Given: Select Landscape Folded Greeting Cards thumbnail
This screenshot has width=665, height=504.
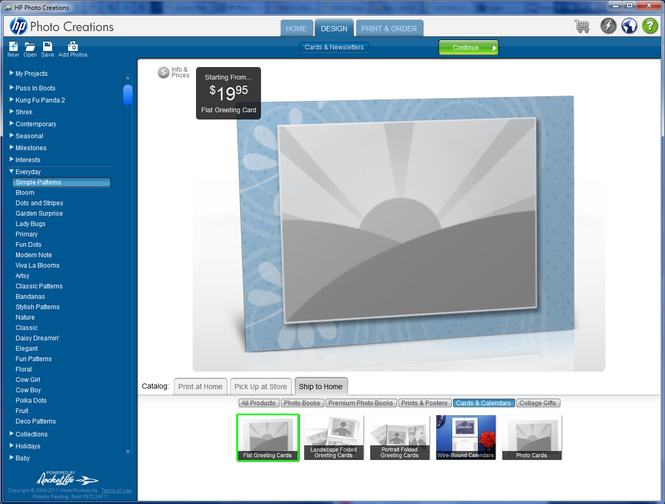Looking at the screenshot, I should (x=334, y=437).
